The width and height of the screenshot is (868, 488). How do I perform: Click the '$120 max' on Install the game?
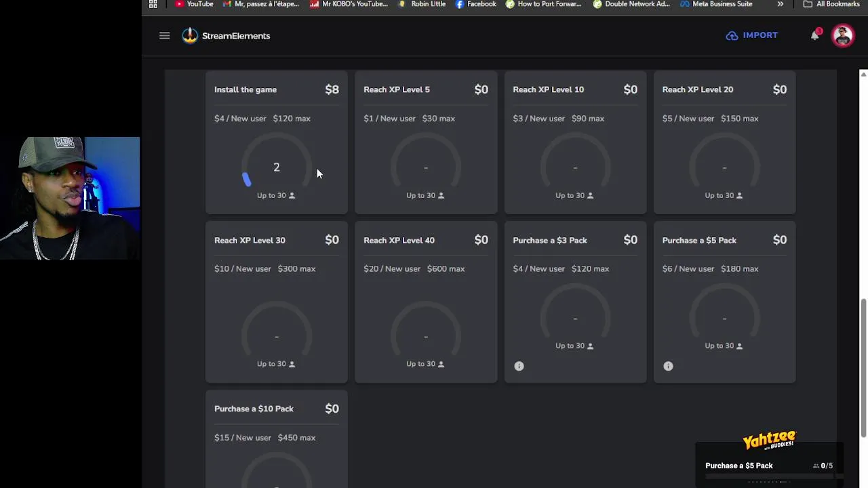[292, 119]
